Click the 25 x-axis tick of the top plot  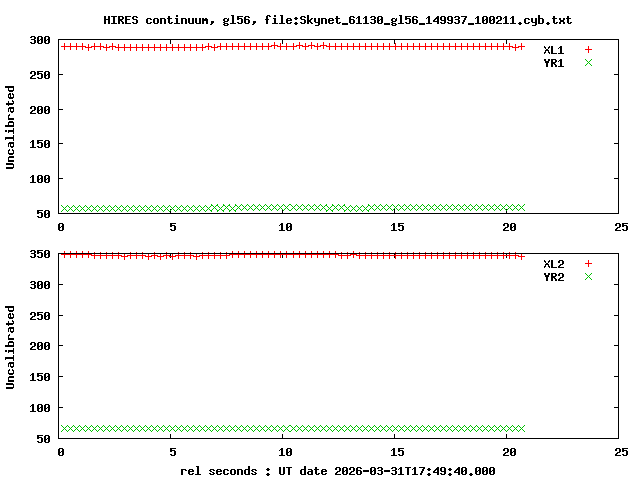621,227
